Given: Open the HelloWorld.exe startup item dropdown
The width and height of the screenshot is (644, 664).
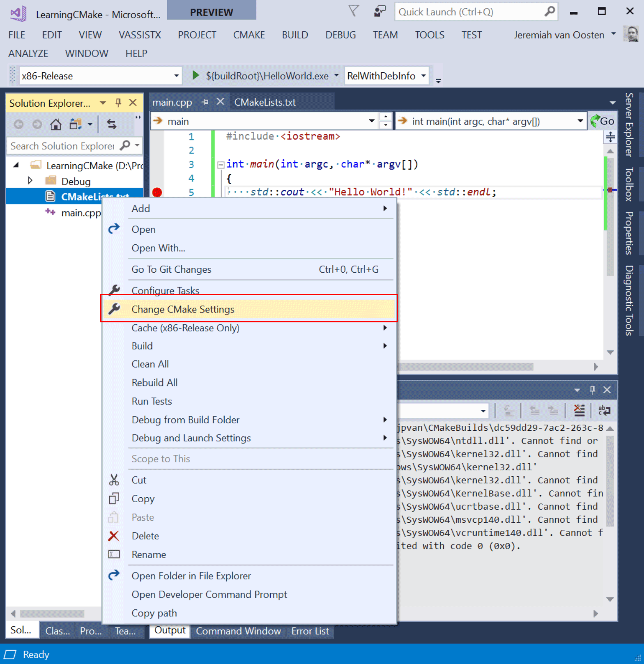Looking at the screenshot, I should coord(336,76).
